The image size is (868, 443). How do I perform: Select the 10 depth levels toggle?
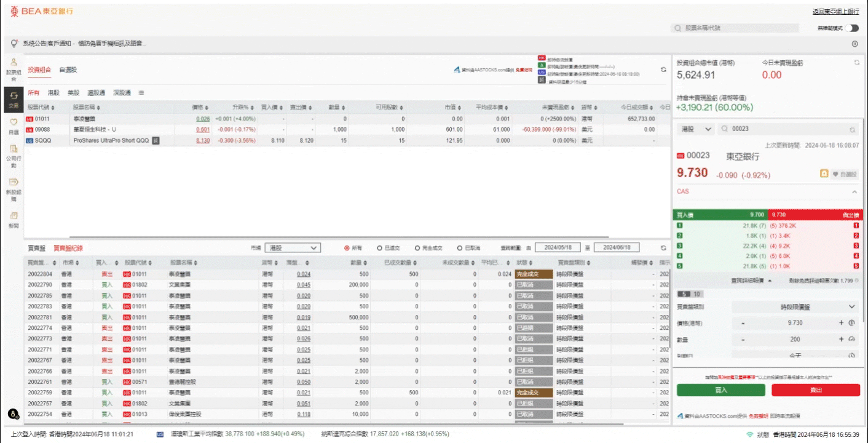(697, 294)
